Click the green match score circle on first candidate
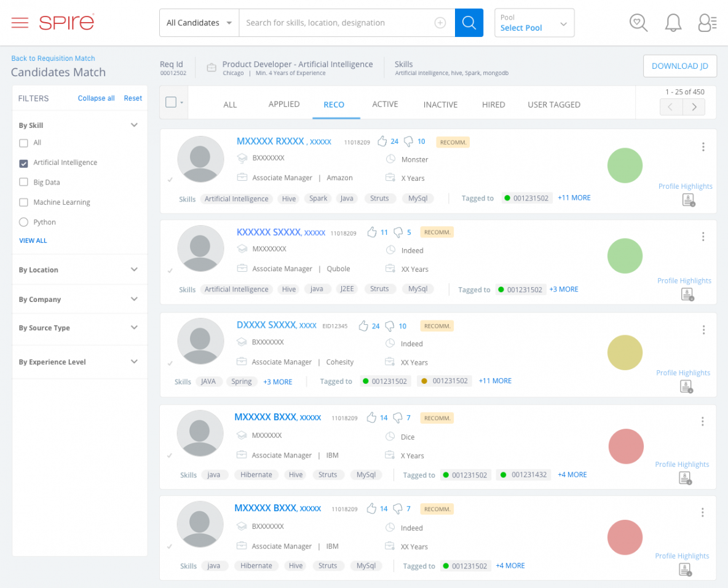 click(625, 165)
